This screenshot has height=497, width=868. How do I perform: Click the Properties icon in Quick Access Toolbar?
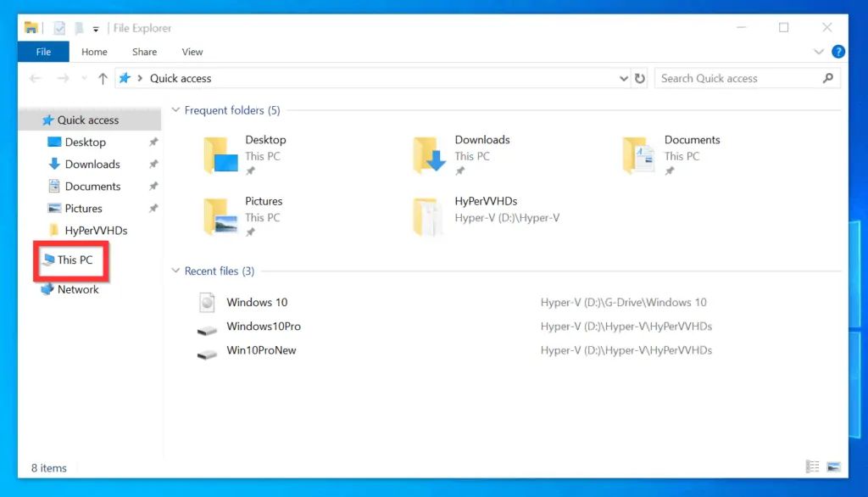58,28
